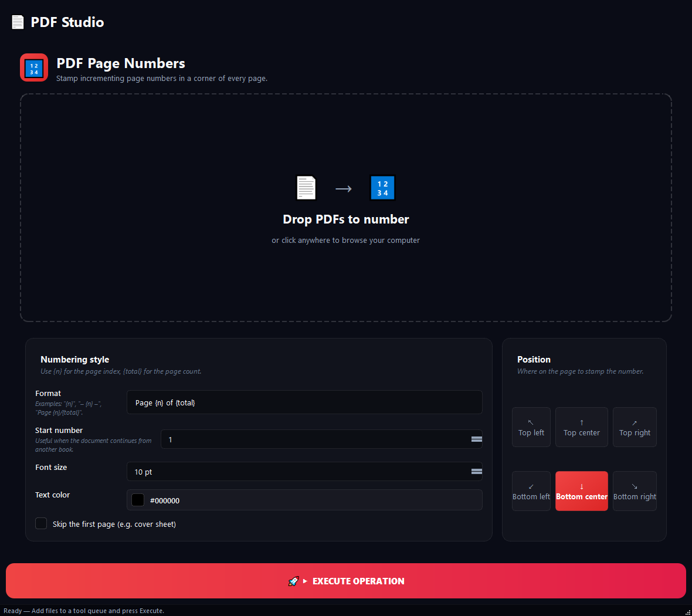The image size is (692, 616).
Task: Click the Position panel heading
Action: [x=534, y=360]
